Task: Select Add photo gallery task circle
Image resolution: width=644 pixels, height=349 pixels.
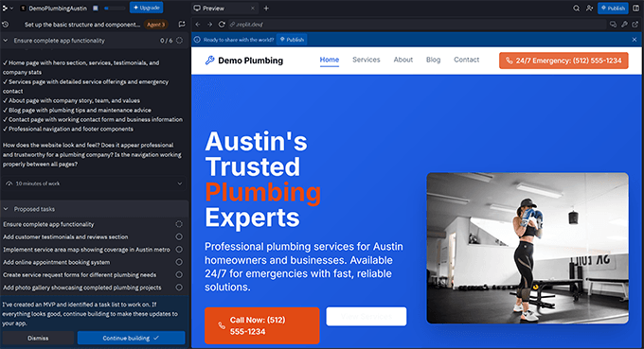Action: click(179, 288)
